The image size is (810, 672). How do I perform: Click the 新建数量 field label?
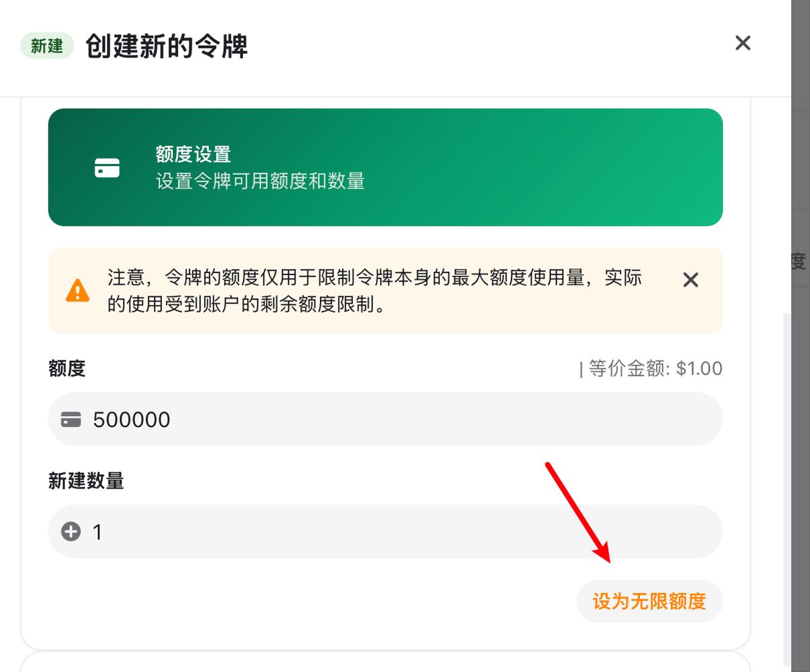pyautogui.click(x=86, y=481)
